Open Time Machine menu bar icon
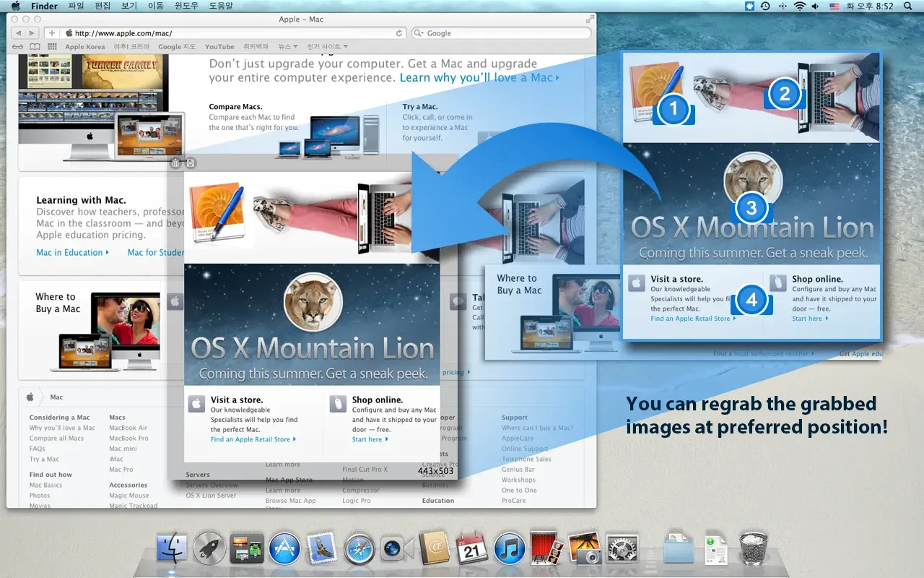The width and height of the screenshot is (924, 578). tap(765, 6)
